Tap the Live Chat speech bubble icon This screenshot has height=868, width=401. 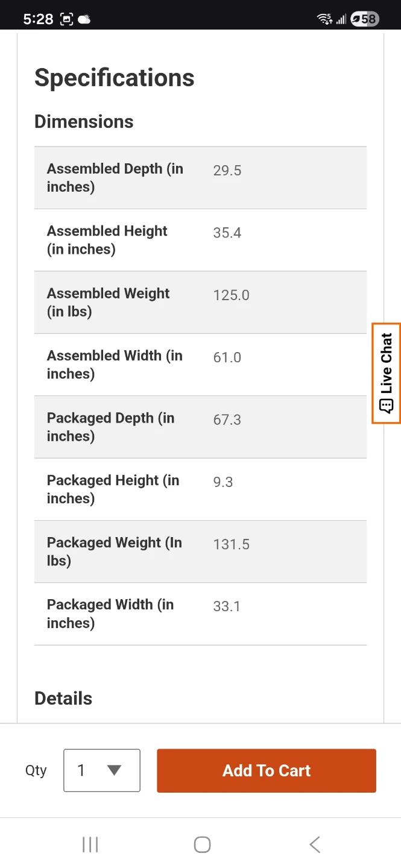386,406
